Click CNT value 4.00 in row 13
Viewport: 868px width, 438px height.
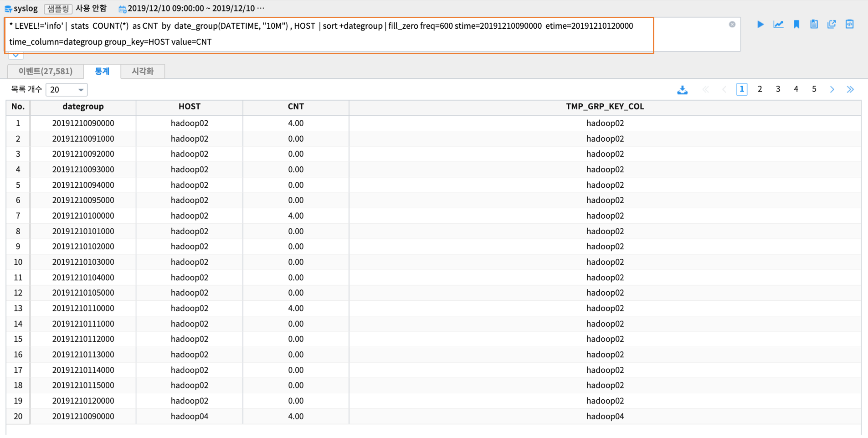click(x=296, y=309)
